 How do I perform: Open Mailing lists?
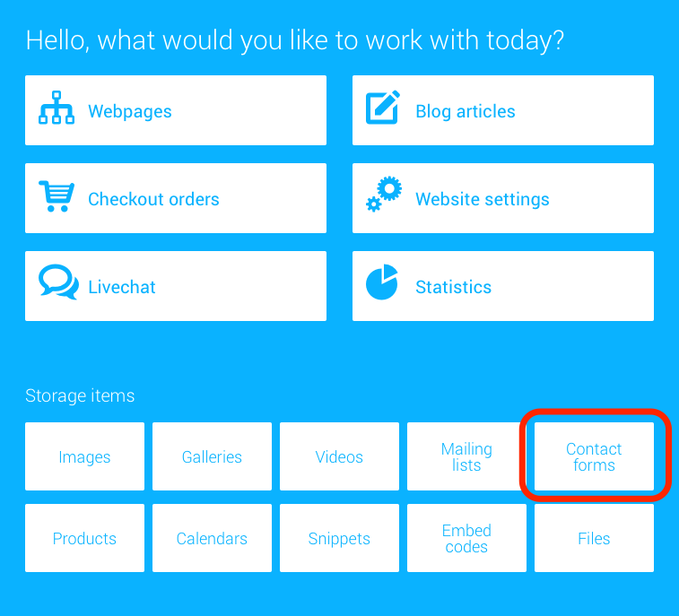[x=466, y=456]
